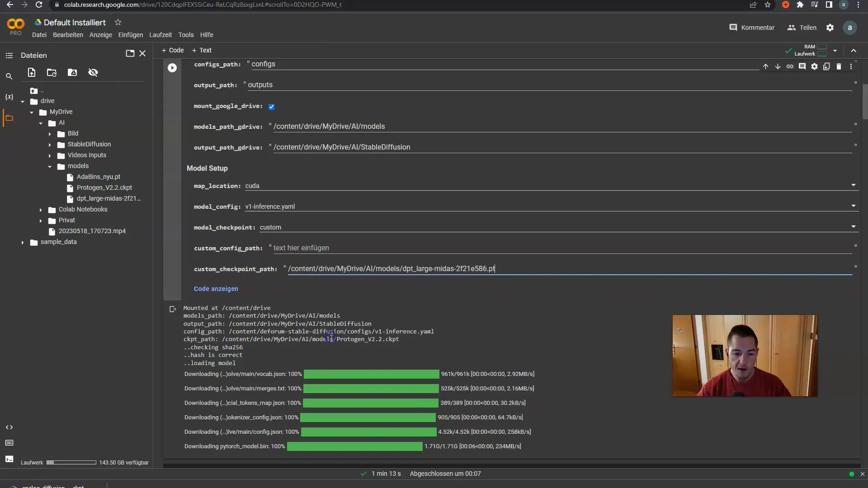This screenshot has width=868, height=488.
Task: Reload the page in browser toolbar
Action: 39,5
